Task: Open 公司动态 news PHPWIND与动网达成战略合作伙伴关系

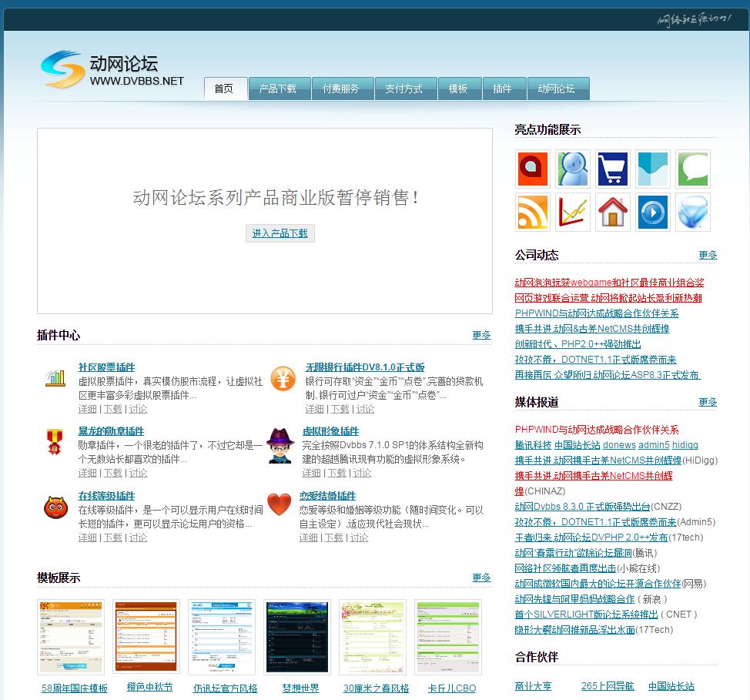Action: click(x=597, y=313)
